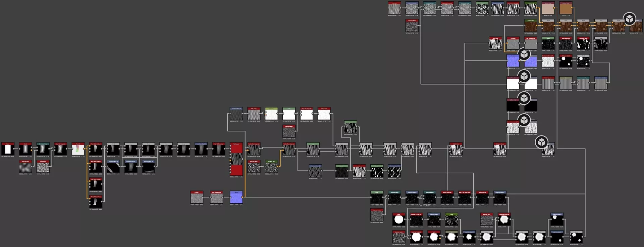644x247 pixels.
Task: Click the output cube icon on the brown base color node
Action: (629, 19)
